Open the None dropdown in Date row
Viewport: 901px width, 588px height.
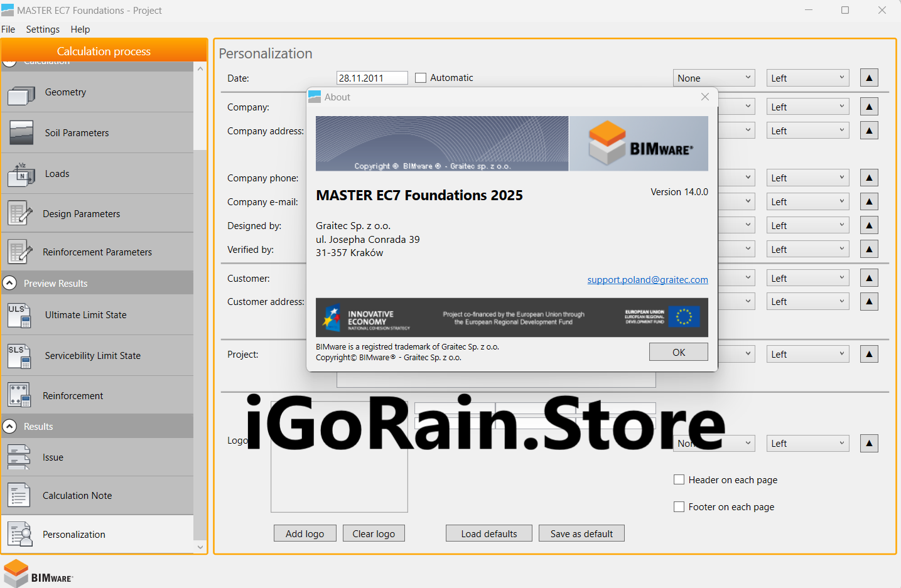pos(714,78)
